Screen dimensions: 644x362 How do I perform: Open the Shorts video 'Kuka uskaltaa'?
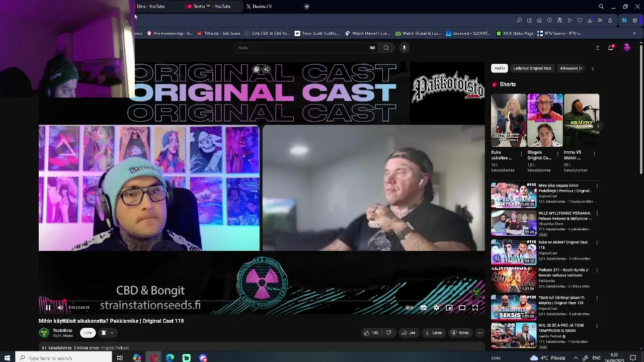coord(509,121)
